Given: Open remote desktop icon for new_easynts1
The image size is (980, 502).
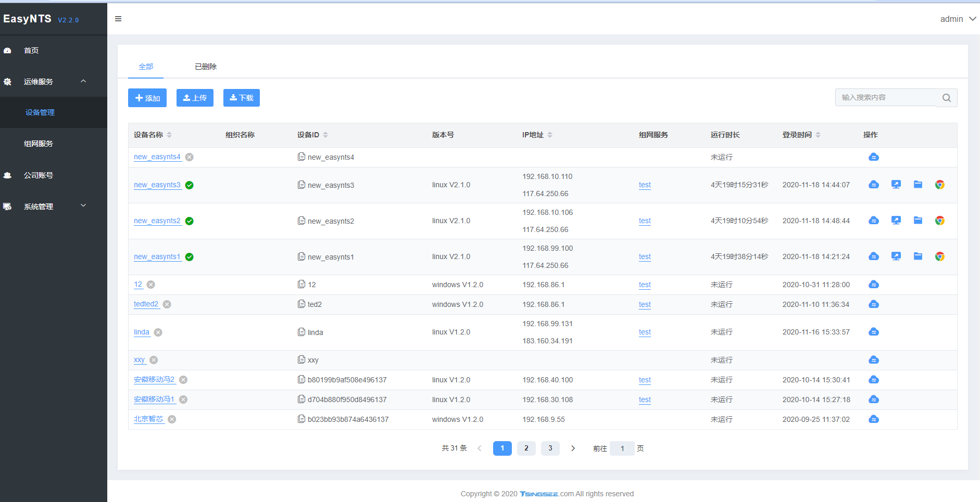Looking at the screenshot, I should coord(896,256).
